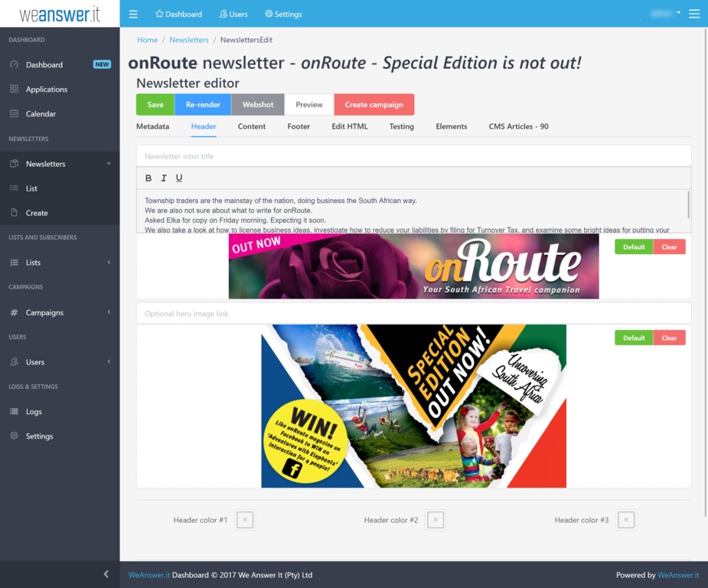This screenshot has height=588, width=708.
Task: Click the Create campaign button
Action: pyautogui.click(x=374, y=105)
